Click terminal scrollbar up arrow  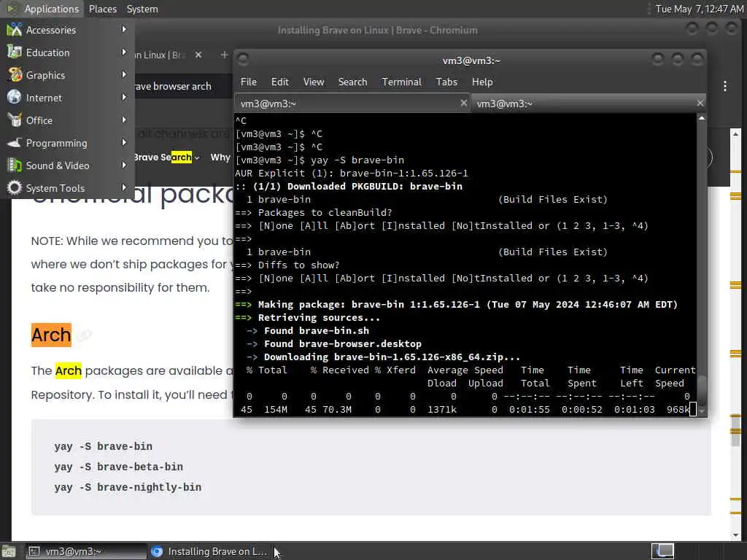click(x=701, y=118)
